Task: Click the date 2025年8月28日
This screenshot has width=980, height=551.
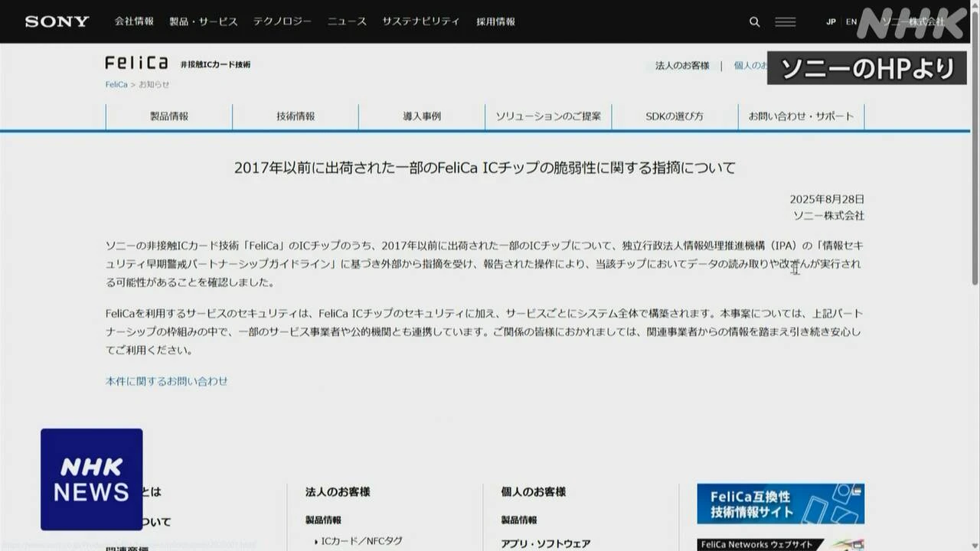Action: point(827,199)
